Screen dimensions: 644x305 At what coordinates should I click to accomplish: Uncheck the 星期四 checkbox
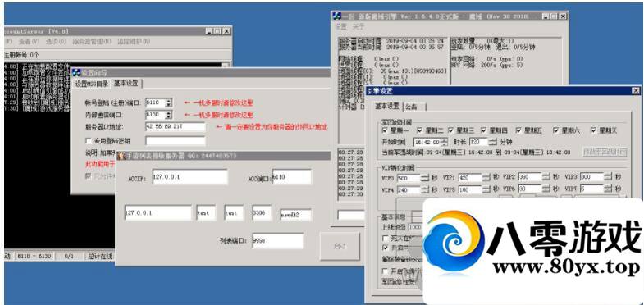[x=484, y=130]
